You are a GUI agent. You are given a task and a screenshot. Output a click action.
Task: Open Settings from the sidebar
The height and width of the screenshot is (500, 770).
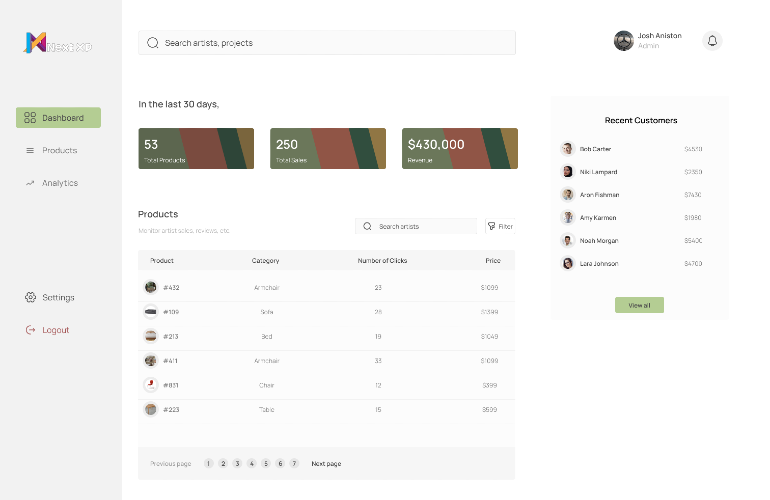point(50,297)
